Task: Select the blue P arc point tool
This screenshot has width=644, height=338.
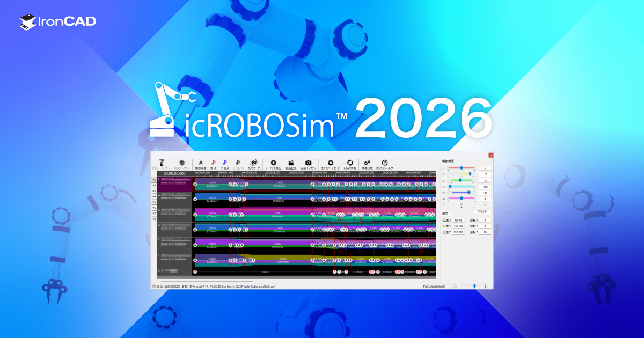Action: click(x=224, y=163)
